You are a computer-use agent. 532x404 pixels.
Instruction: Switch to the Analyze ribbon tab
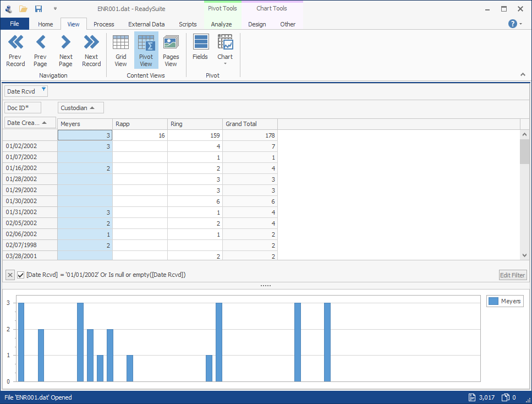click(222, 24)
